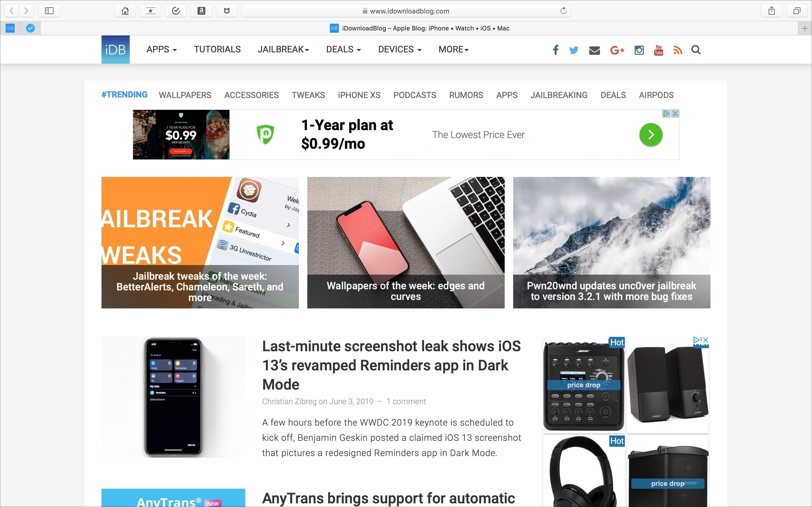
Task: Click the Google Plus icon
Action: pos(617,50)
